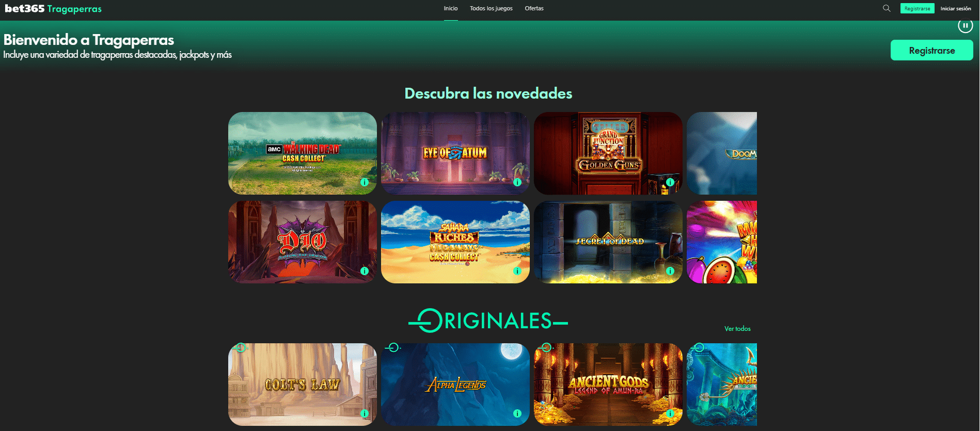
Task: Pause the banner carousel
Action: [x=965, y=25]
